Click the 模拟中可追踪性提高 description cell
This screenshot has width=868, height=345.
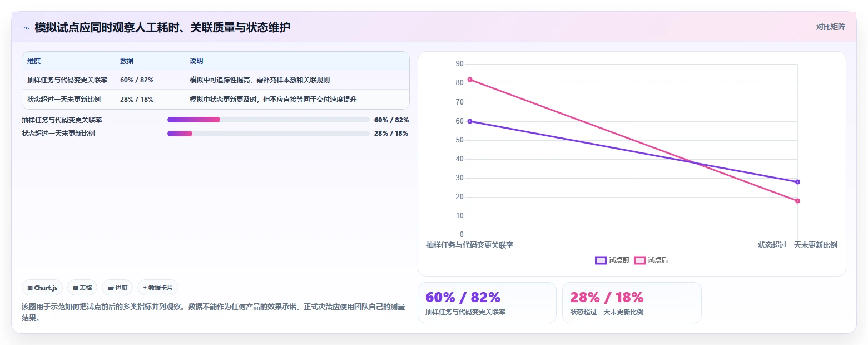coord(260,80)
